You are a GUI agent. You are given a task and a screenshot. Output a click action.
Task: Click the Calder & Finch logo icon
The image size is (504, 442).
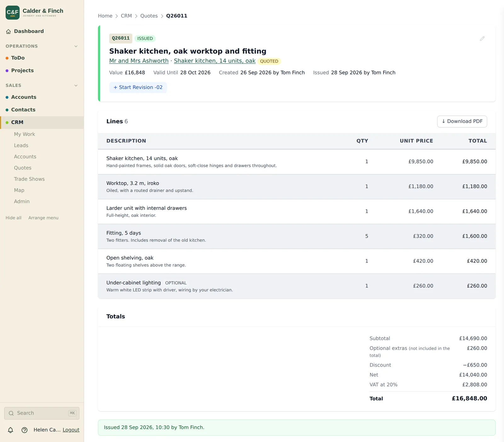[13, 13]
